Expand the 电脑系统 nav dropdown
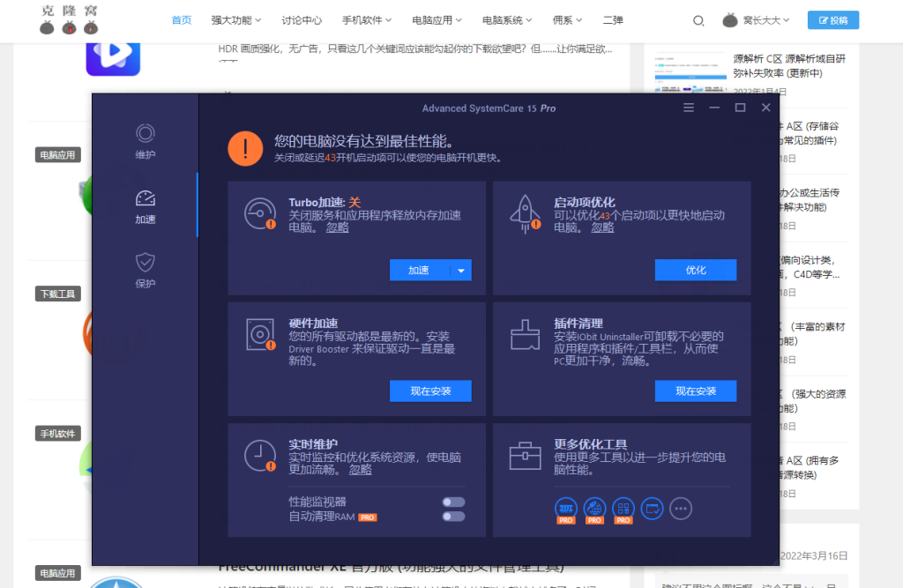Image resolution: width=903 pixels, height=588 pixels. tap(507, 20)
